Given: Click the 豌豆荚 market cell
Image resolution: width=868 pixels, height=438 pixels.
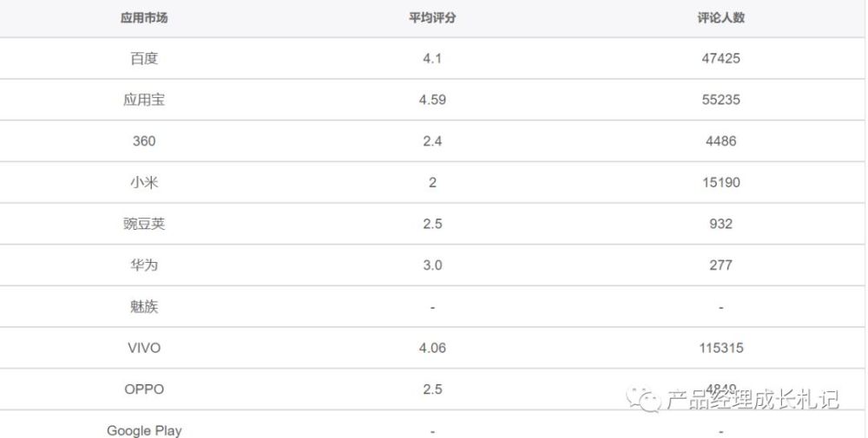Looking at the screenshot, I should [x=144, y=224].
